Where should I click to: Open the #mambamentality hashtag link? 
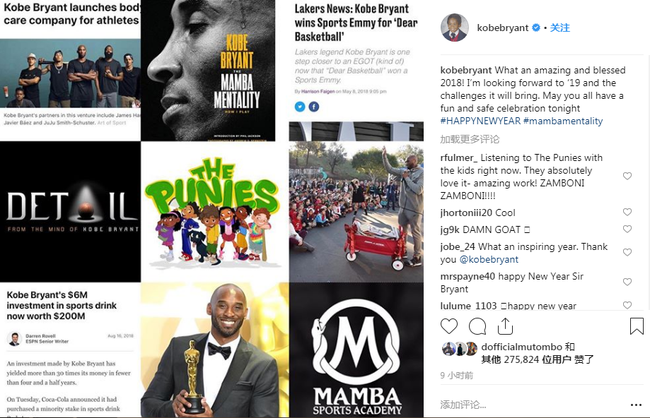tap(563, 121)
